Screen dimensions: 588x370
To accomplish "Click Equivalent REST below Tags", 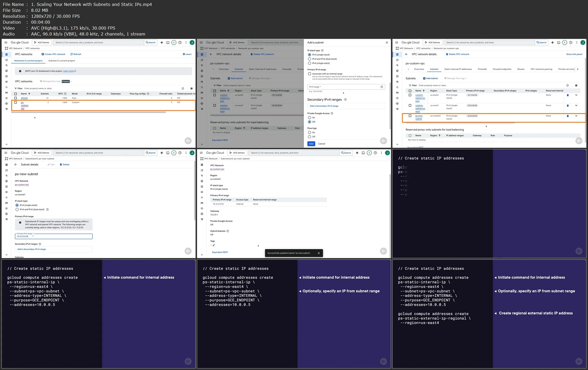I will 220,252.
